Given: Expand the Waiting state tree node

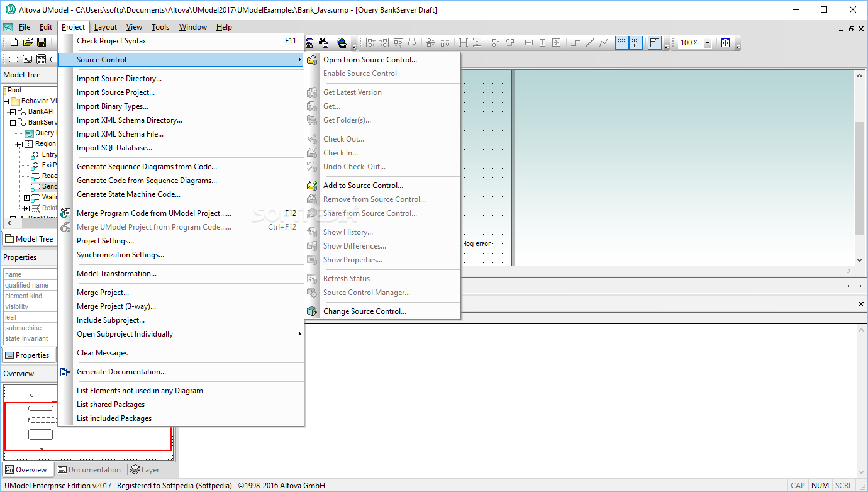Looking at the screenshot, I should coord(26,198).
